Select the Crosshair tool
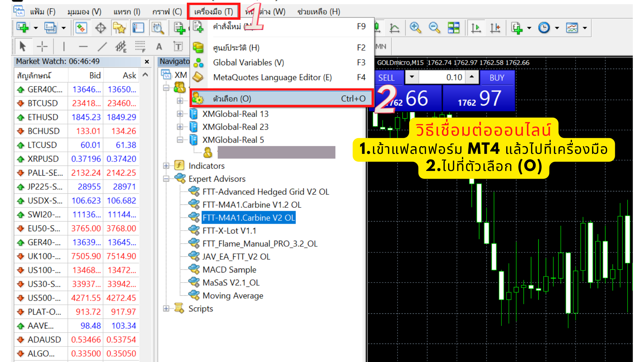The width and height of the screenshot is (644, 362). click(42, 47)
